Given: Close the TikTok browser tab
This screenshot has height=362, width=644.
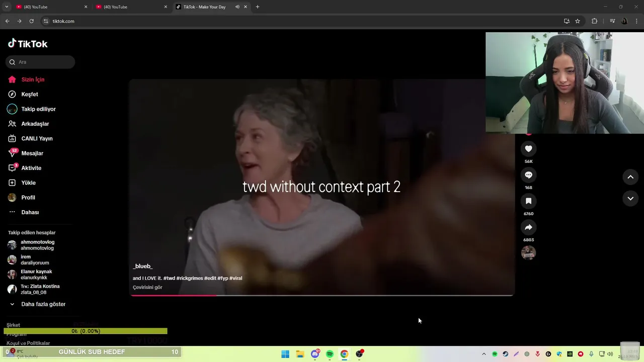Looking at the screenshot, I should tap(246, 7).
